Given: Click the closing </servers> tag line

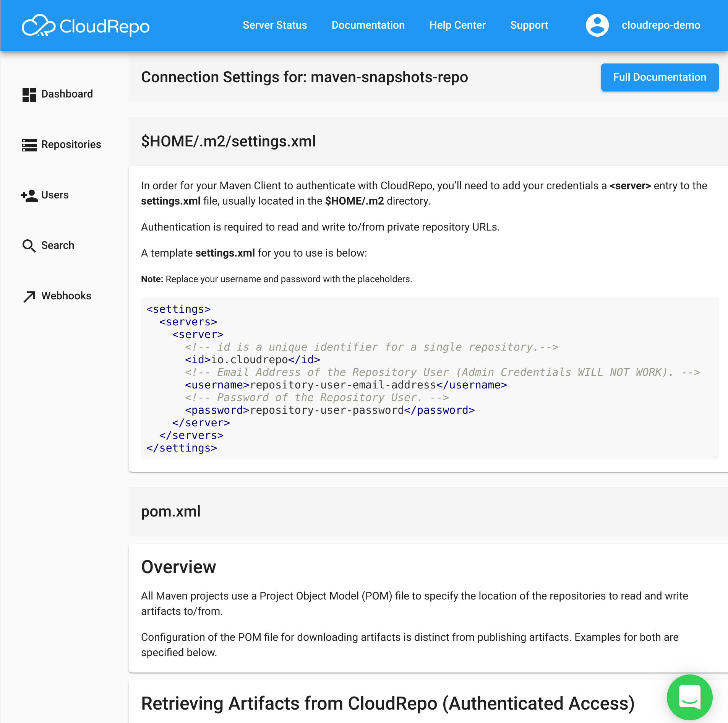Looking at the screenshot, I should (191, 435).
